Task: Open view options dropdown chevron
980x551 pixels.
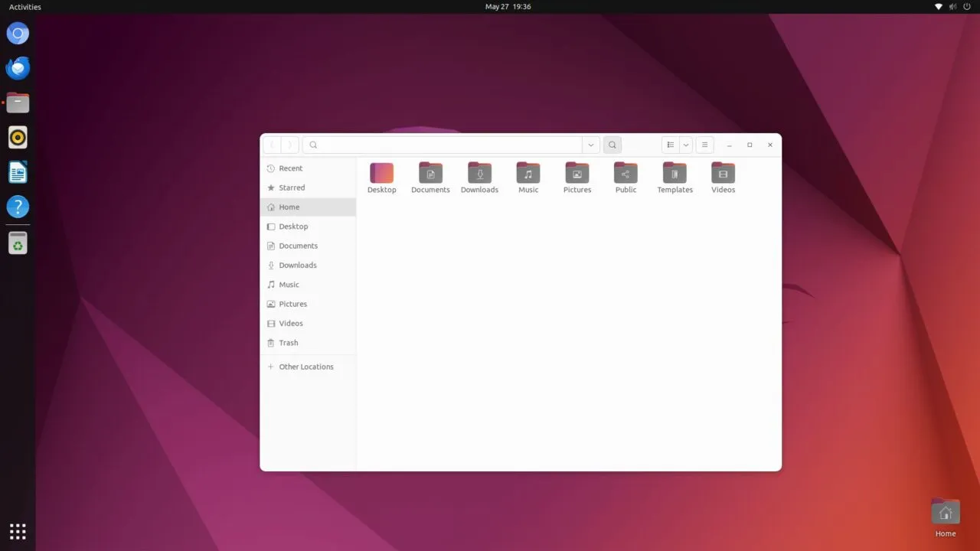Action: 686,145
